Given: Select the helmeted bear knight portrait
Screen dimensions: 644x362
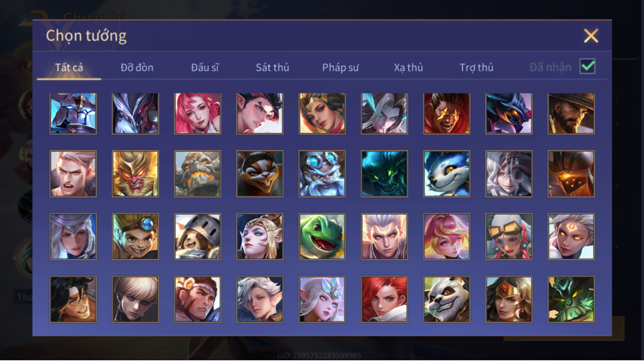Looking at the screenshot, I should [x=198, y=236].
